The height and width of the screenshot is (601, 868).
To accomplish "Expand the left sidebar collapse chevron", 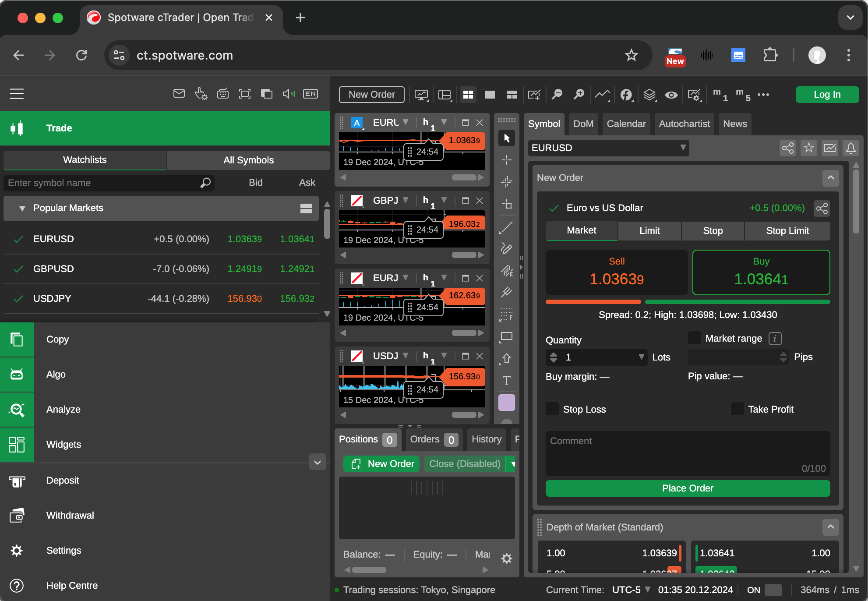I will [x=318, y=462].
